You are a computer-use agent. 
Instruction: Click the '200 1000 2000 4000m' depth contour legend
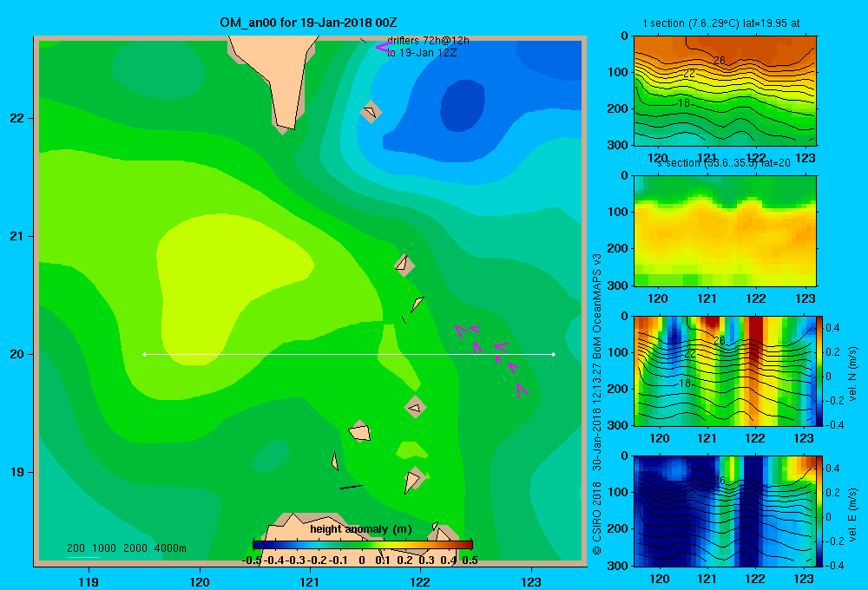[x=126, y=548]
